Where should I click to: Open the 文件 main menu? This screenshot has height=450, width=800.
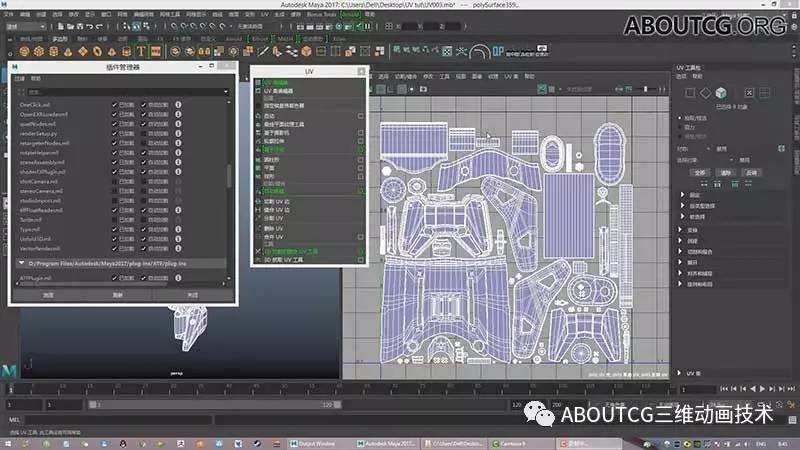9,14
